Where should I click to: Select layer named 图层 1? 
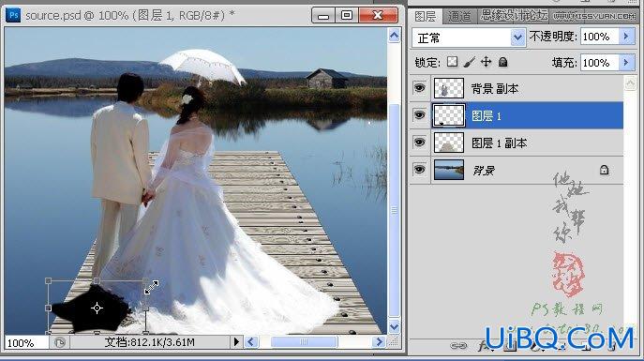coord(487,116)
